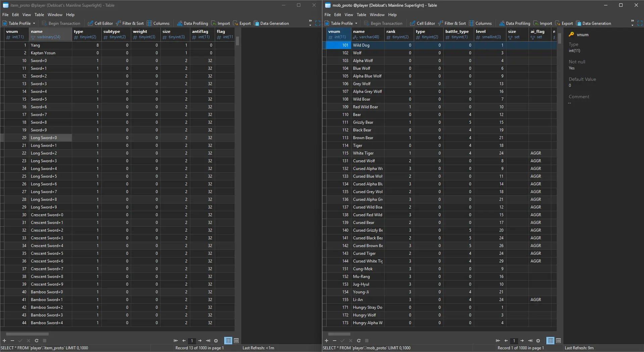Refresh the item_proto table data
The width and height of the screenshot is (644, 352).
37,341
